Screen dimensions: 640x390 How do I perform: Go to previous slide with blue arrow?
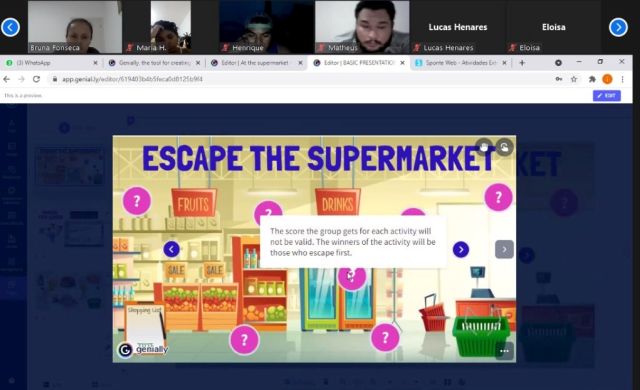point(171,249)
